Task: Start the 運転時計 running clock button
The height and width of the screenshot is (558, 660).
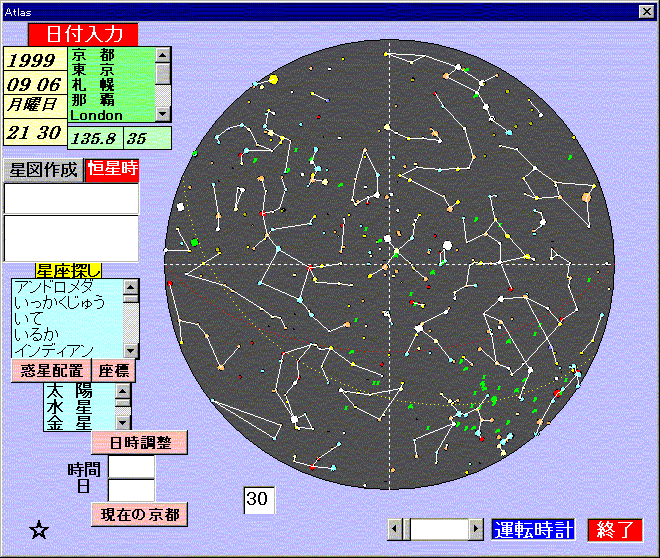Action: (x=533, y=529)
